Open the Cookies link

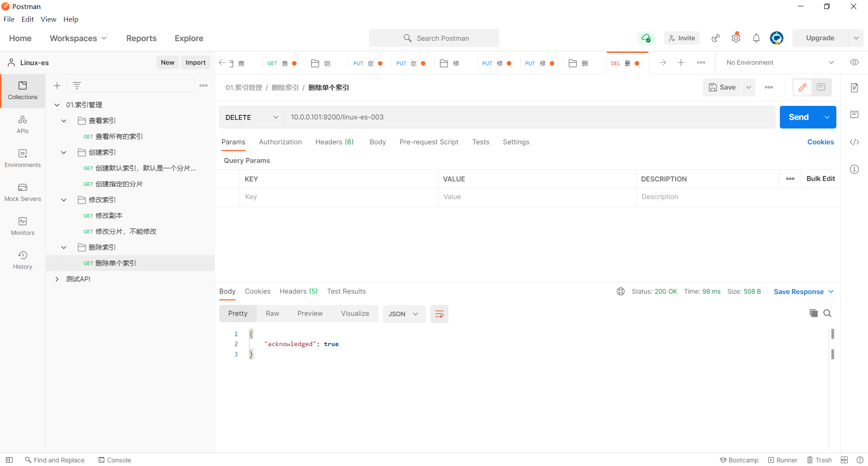[821, 142]
